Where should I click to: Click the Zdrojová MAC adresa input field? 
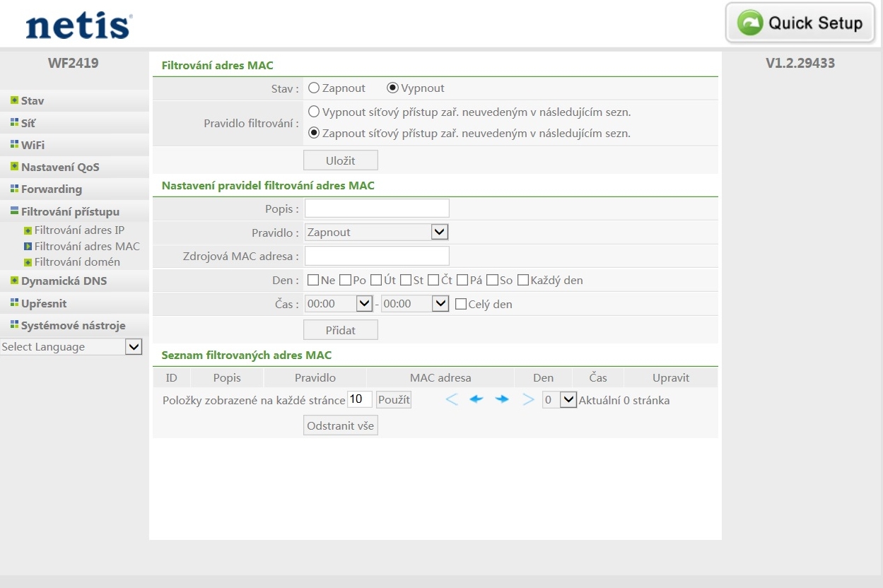coord(377,256)
